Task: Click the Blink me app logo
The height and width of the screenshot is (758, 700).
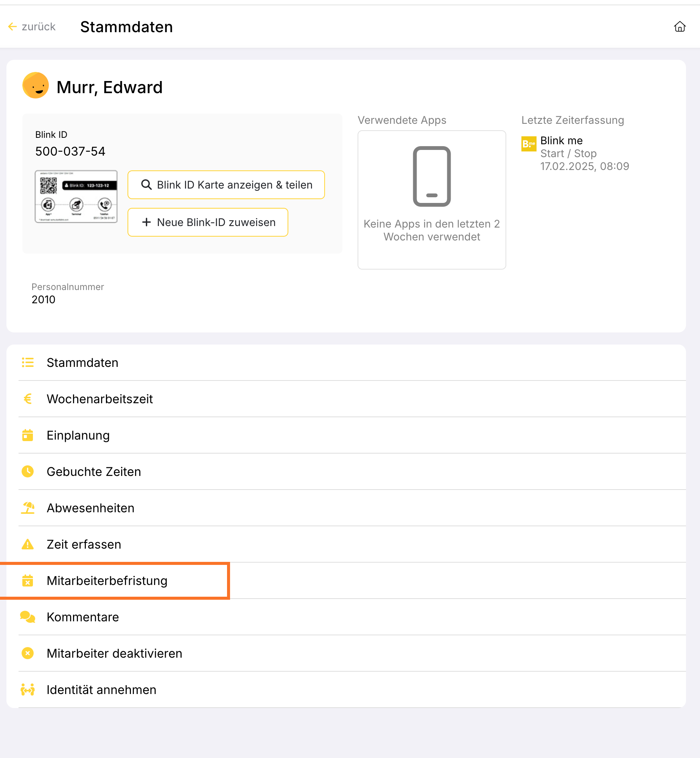Action: [x=529, y=144]
